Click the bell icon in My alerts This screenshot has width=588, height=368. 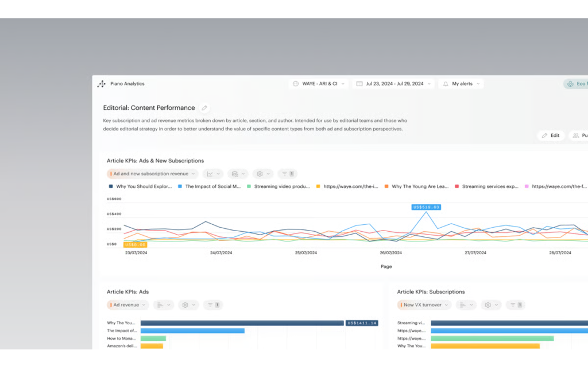click(446, 84)
